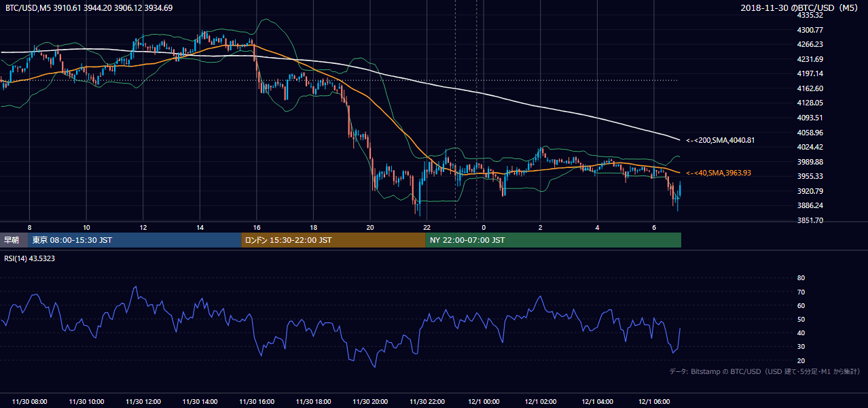Click the 11/30 12:00 bottom time label

click(x=143, y=401)
